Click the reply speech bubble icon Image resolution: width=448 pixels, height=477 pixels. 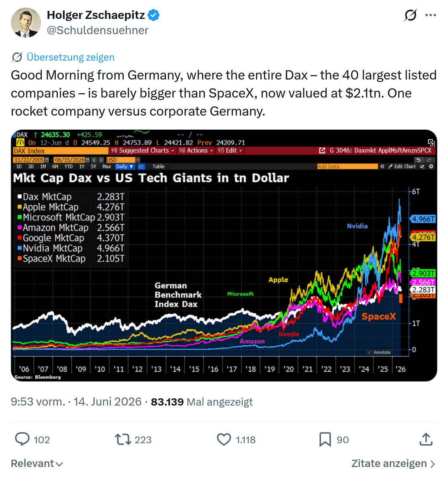(22, 439)
